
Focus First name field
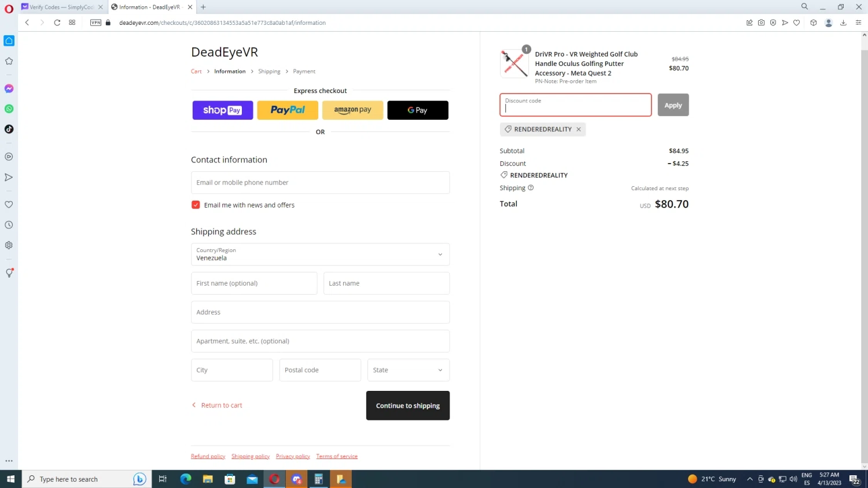pyautogui.click(x=254, y=283)
